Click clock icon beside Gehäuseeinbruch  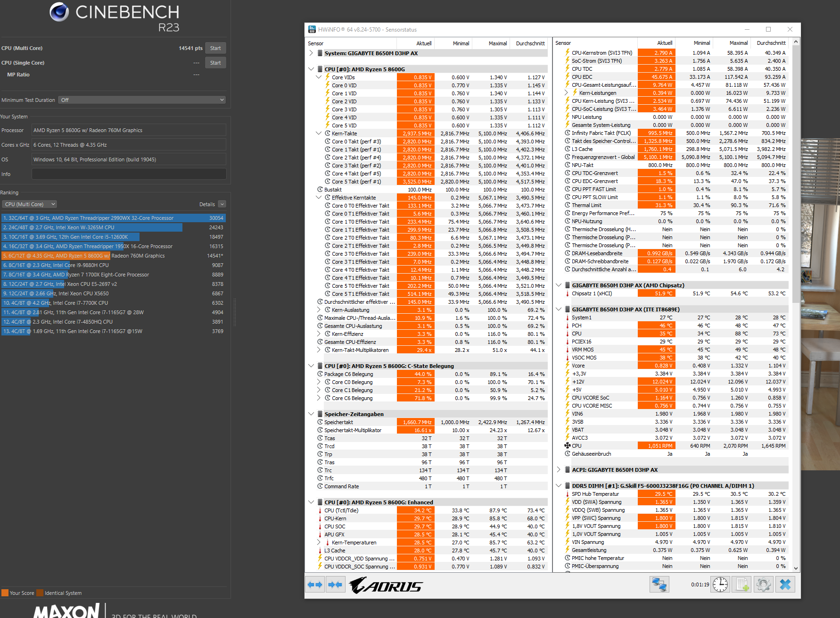click(x=568, y=454)
